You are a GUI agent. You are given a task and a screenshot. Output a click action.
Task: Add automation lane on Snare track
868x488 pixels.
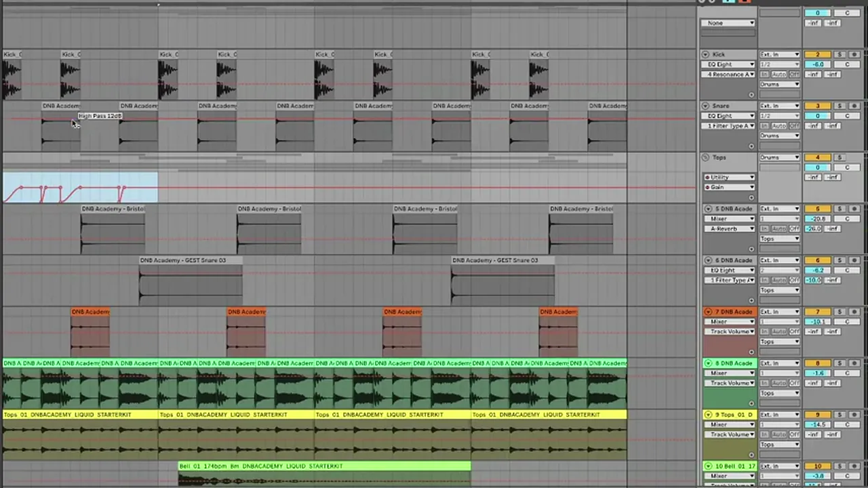(751, 146)
